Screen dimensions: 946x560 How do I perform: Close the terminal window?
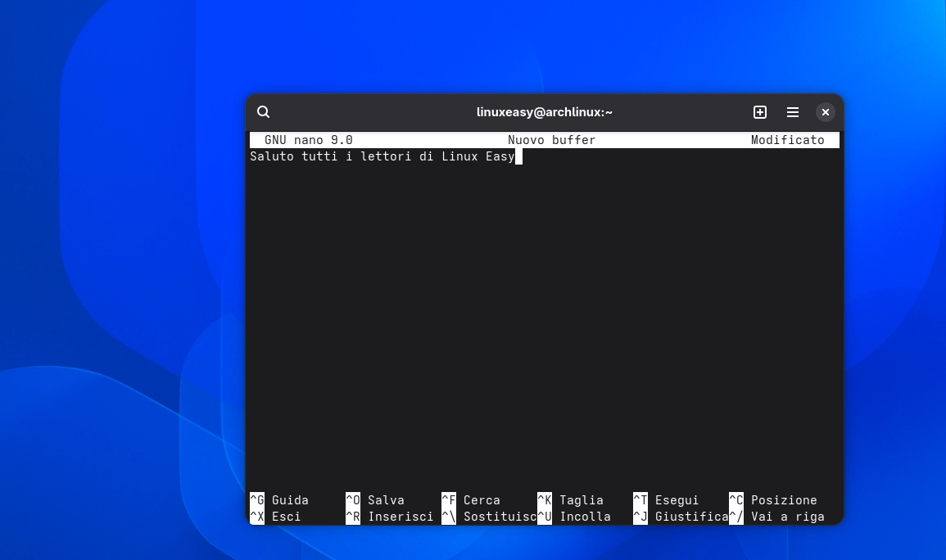coord(826,112)
